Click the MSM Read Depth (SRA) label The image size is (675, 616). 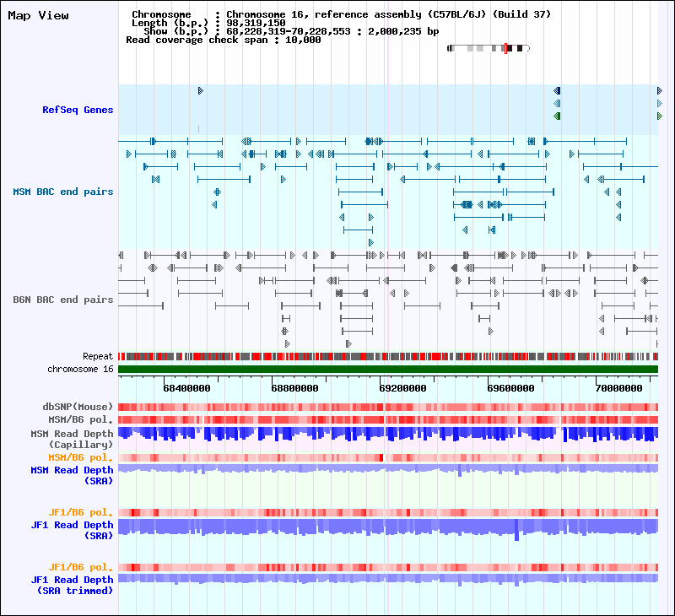(x=72, y=475)
